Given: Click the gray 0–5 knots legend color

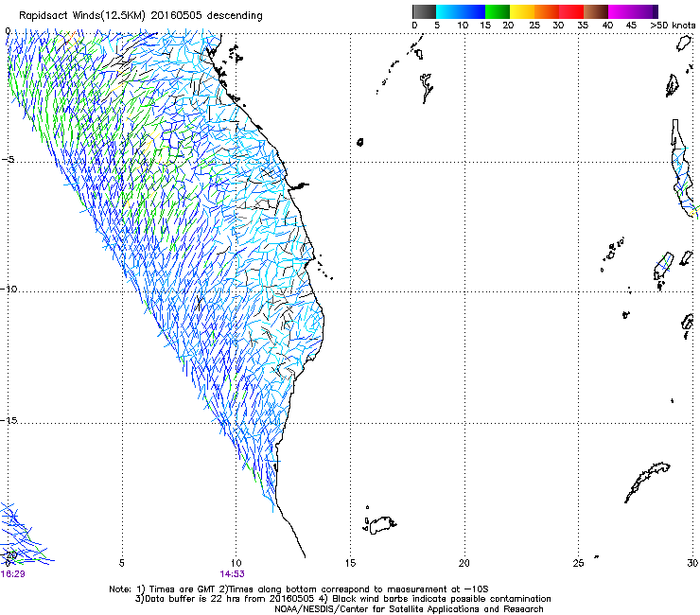Looking at the screenshot, I should [x=424, y=11].
